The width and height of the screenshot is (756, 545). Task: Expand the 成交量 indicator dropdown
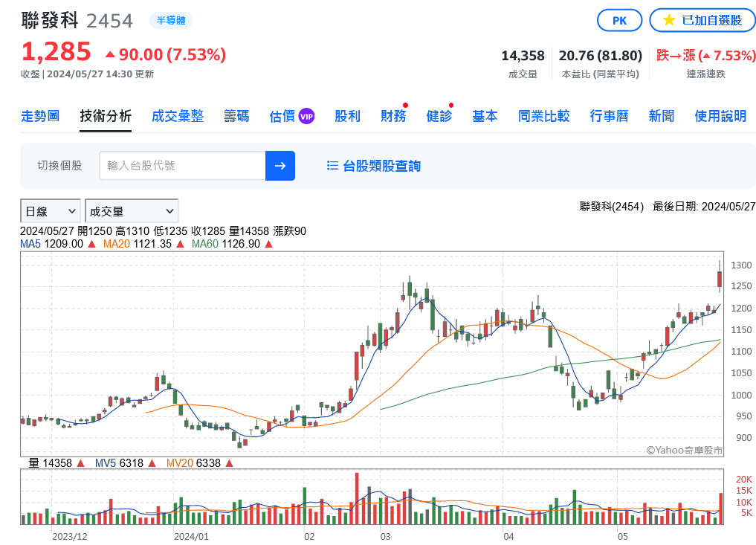point(132,211)
